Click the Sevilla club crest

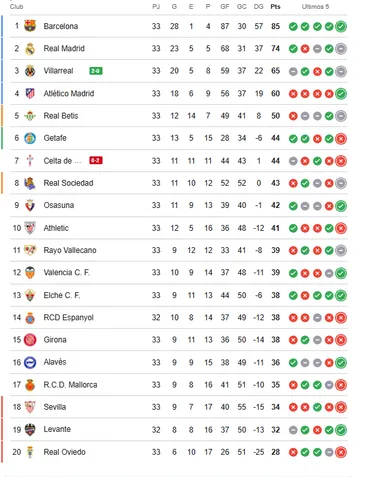pos(30,407)
